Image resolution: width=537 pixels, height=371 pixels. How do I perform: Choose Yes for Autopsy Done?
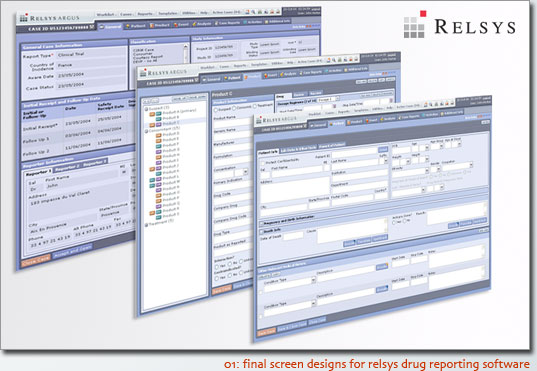[x=394, y=223]
